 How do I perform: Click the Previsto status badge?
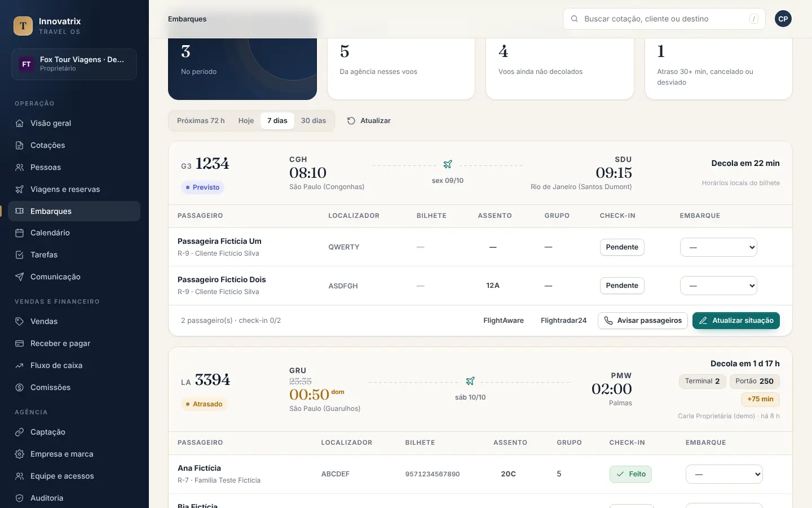[202, 187]
